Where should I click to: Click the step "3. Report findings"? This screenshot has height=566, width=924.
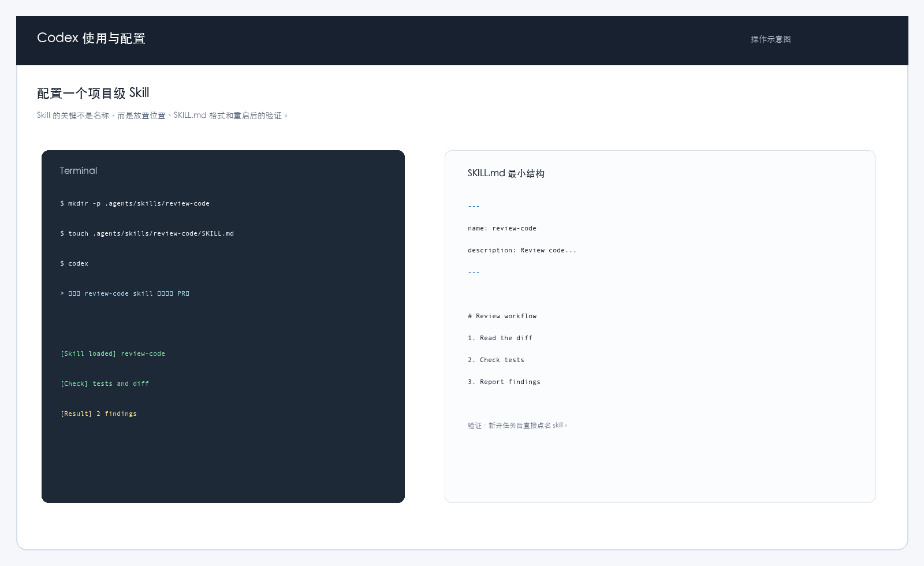[504, 382]
